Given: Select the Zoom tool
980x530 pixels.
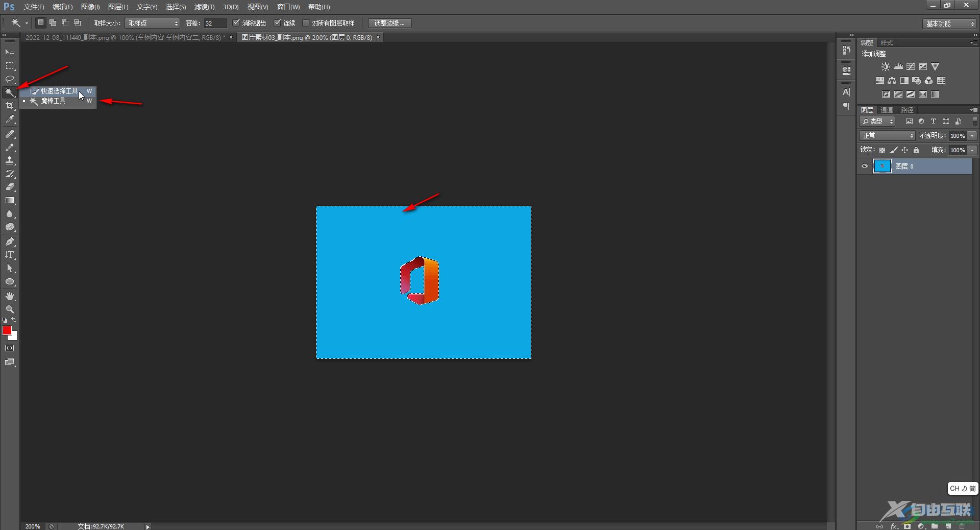Looking at the screenshot, I should pyautogui.click(x=10, y=309).
